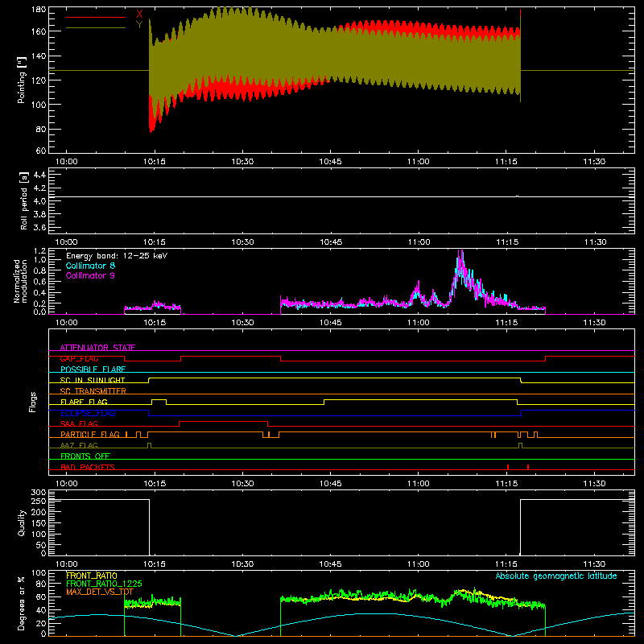The image size is (644, 644).
Task: Click the ECLIPSE_FLAG label
Action: click(x=88, y=413)
